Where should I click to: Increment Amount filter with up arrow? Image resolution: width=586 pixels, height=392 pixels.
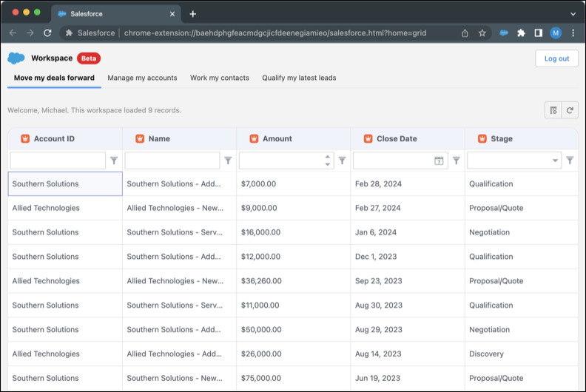tap(327, 157)
